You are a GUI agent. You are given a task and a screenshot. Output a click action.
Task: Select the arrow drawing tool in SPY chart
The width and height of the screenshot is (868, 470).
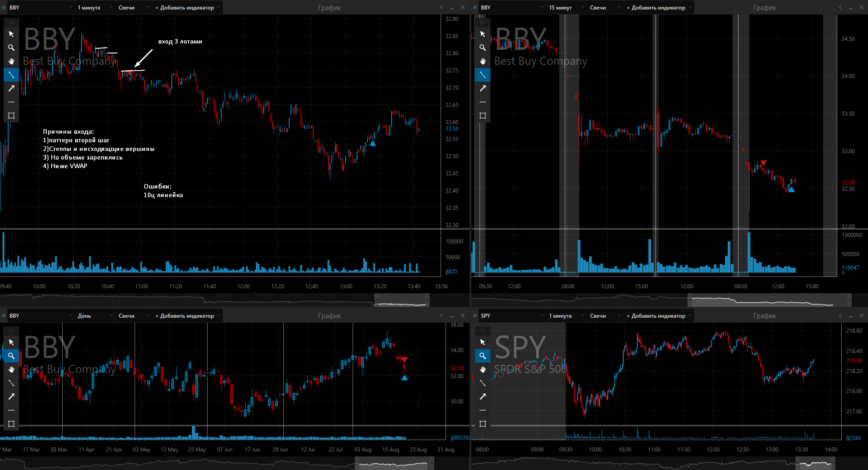coord(483,397)
